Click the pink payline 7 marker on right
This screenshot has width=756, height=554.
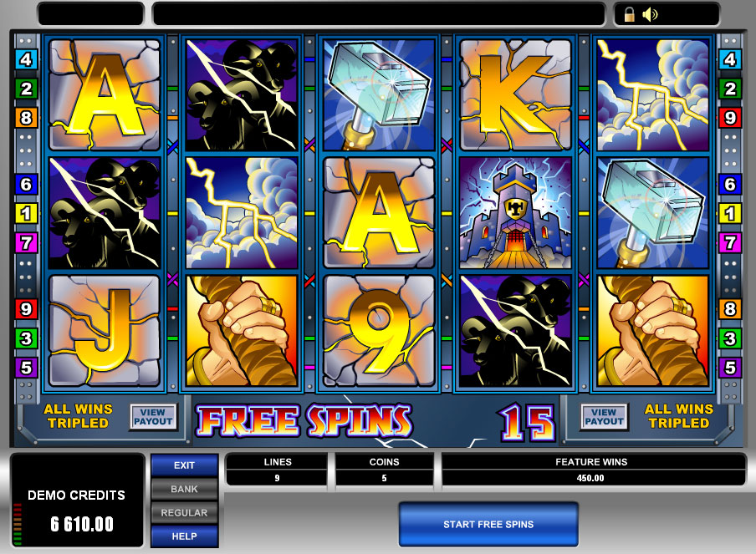pos(730,242)
